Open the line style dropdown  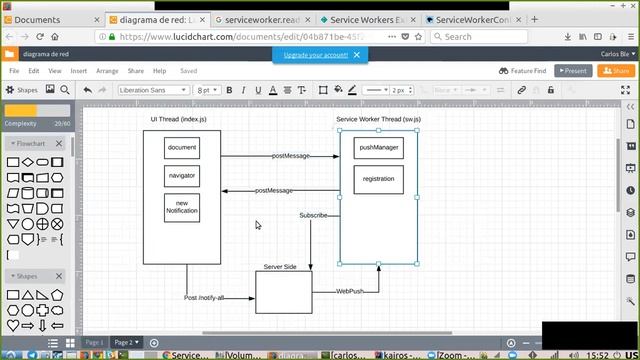[x=376, y=90]
